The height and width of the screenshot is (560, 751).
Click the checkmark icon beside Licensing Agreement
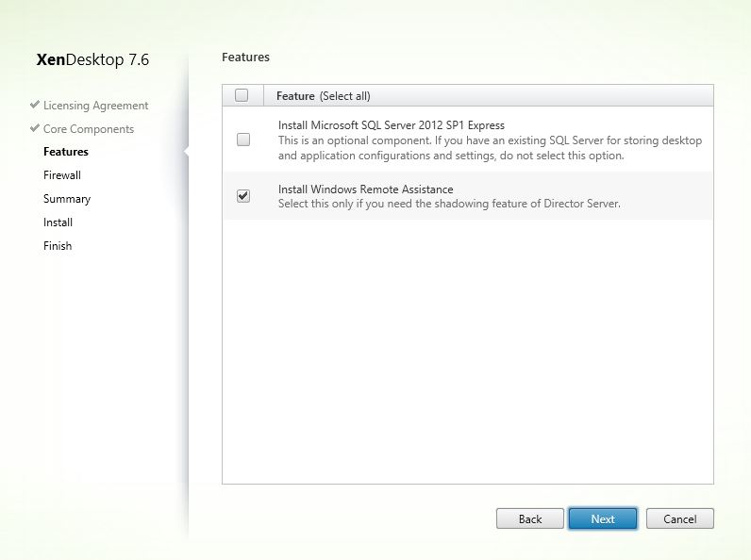[x=35, y=105]
